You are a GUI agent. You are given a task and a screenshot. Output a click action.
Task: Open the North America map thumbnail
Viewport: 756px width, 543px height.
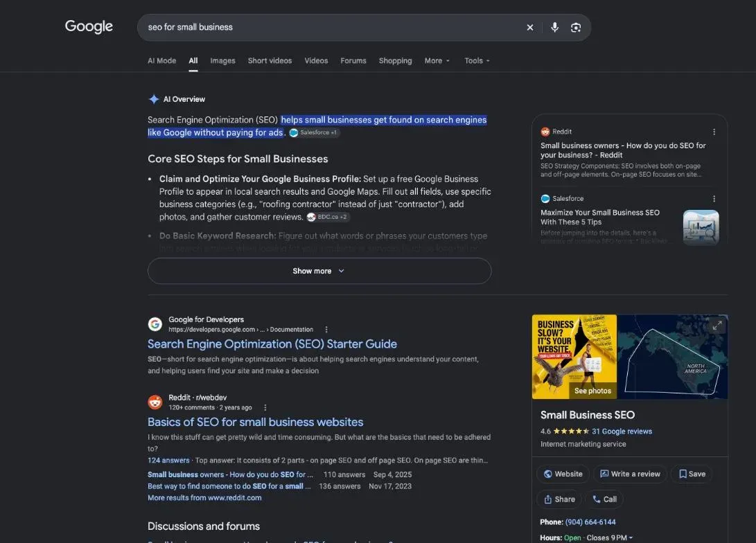(672, 357)
